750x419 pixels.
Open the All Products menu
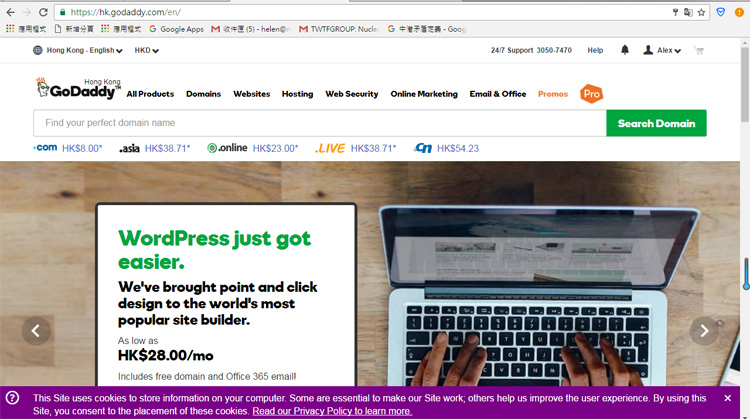pos(150,94)
